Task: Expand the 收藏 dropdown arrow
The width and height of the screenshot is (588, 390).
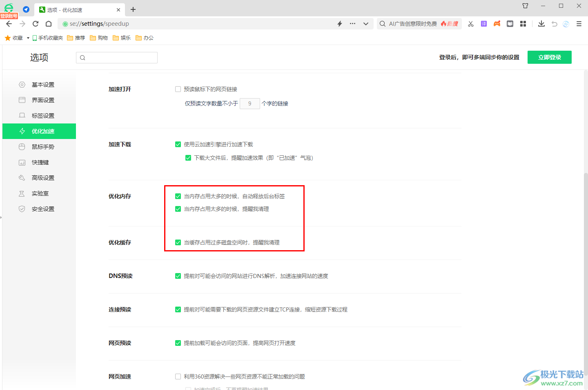Action: click(28, 38)
